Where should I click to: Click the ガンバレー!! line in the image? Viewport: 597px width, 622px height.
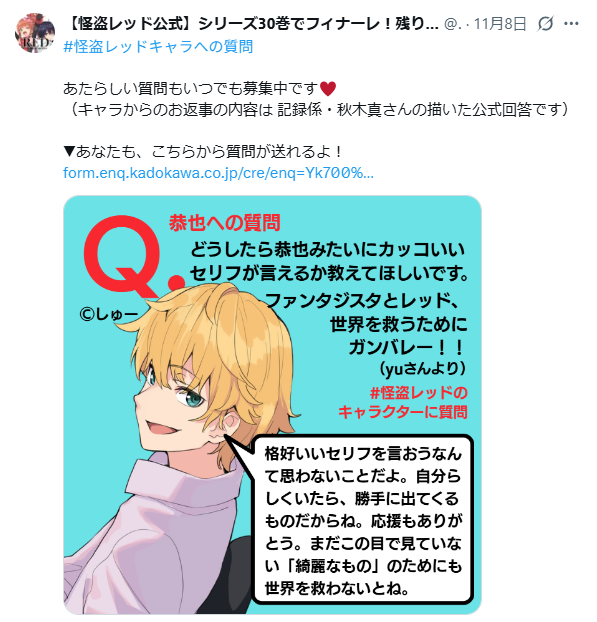407,347
